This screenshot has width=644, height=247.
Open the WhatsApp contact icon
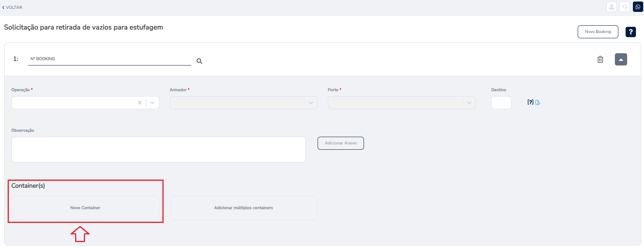[x=638, y=7]
